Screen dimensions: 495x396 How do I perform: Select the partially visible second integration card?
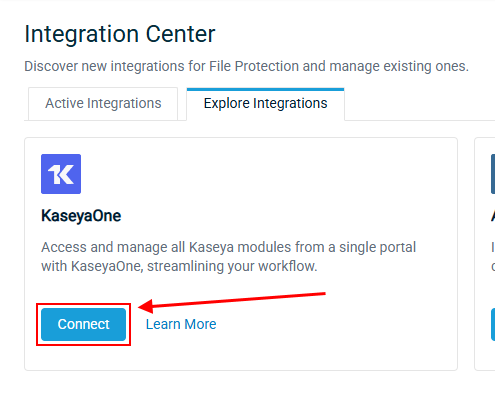485,254
